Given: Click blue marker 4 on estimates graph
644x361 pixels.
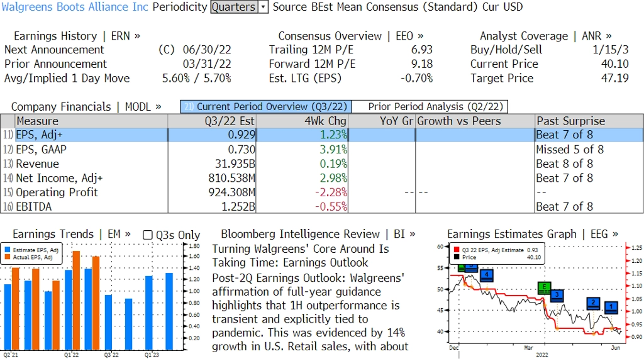Looking at the screenshot, I should (x=486, y=275).
